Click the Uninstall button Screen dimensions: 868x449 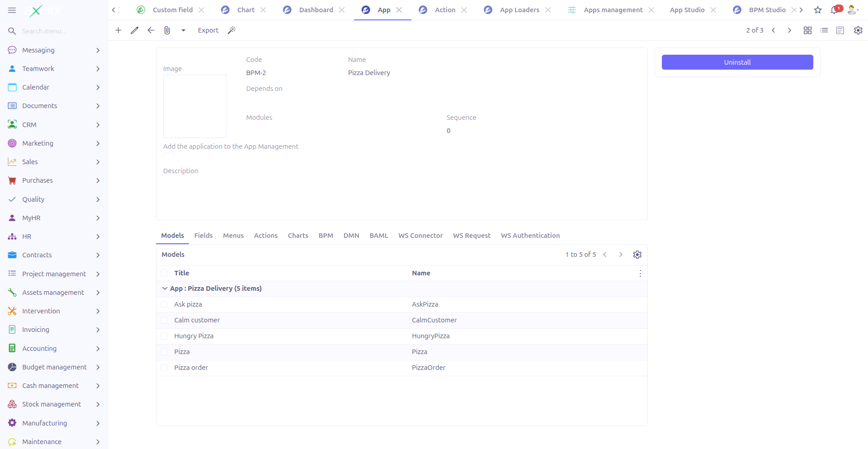736,62
